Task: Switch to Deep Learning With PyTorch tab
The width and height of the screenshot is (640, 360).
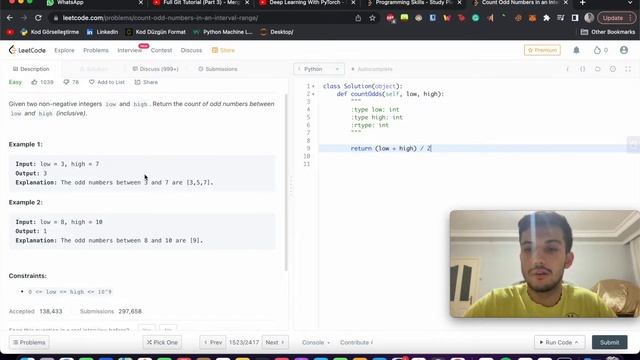Action: pos(306,3)
